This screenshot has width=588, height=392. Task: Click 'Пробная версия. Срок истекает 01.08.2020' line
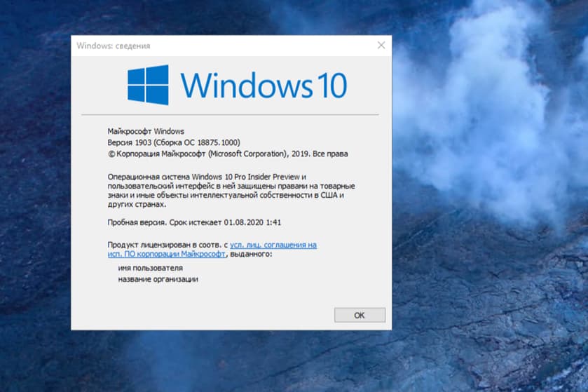(x=194, y=222)
